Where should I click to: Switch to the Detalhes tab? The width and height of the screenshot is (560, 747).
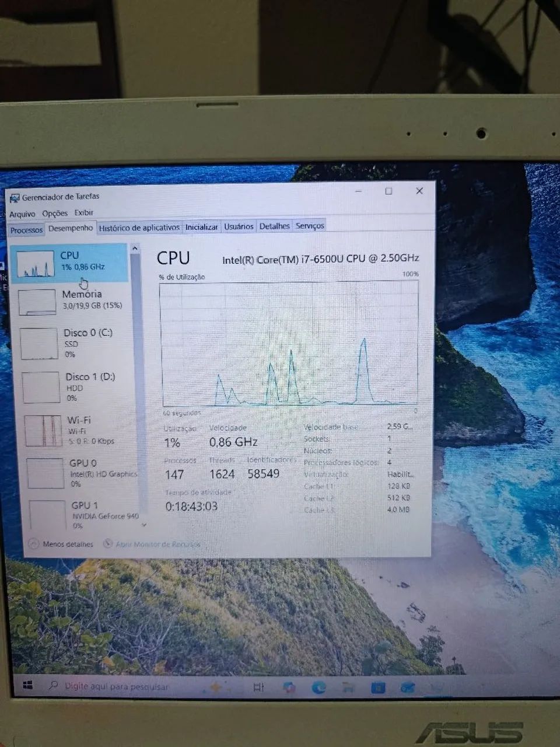(x=274, y=226)
